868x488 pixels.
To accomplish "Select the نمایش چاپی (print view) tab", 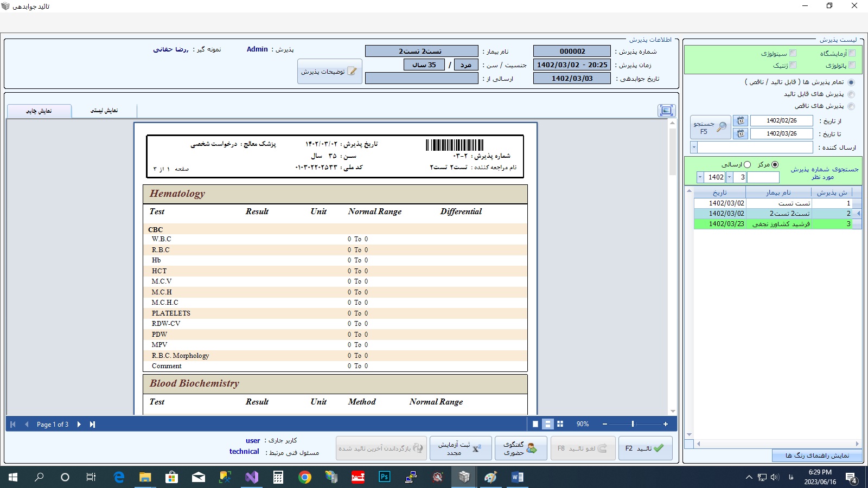I will click(39, 111).
